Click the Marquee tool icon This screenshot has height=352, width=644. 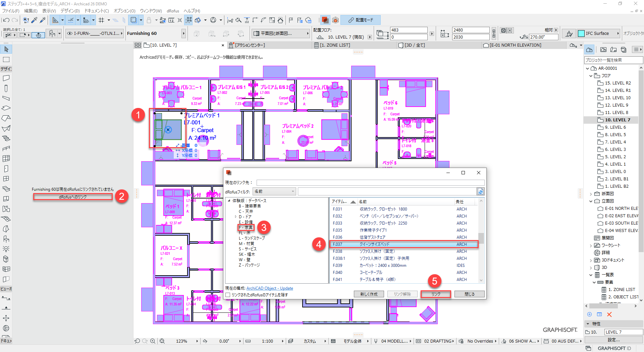[x=6, y=60]
